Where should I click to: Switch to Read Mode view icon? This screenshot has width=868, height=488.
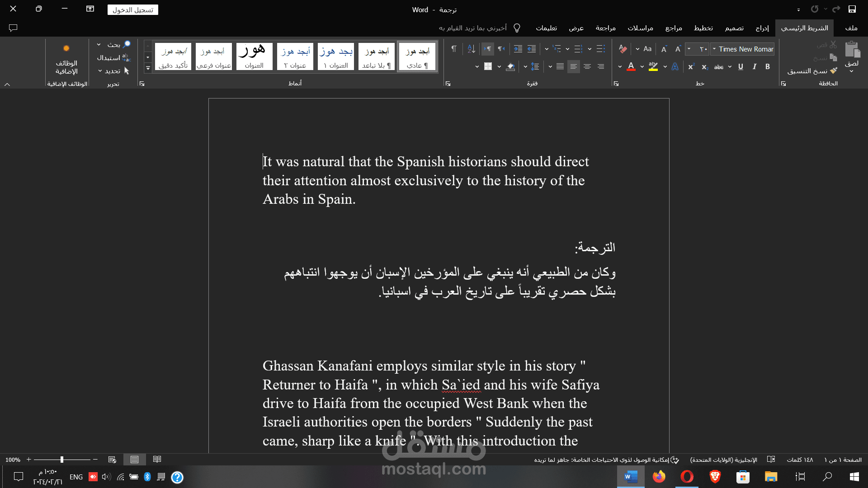point(157,460)
